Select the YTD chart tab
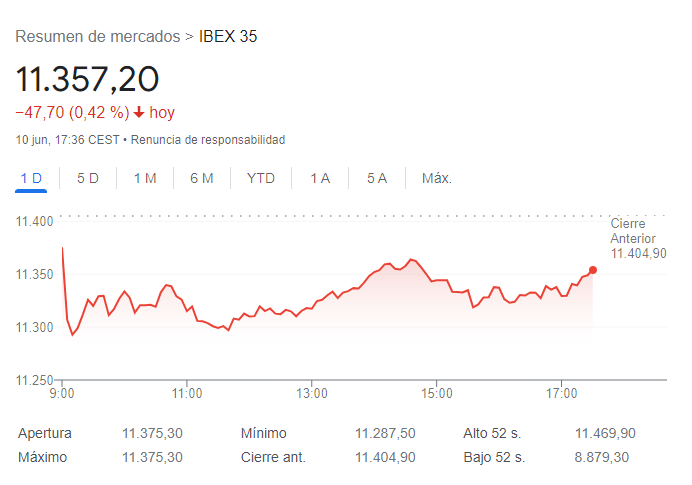Image resolution: width=692 pixels, height=485 pixels. pyautogui.click(x=261, y=178)
